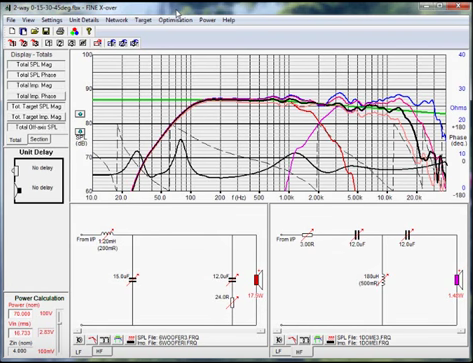Toggle Total Off-axis SPL display

point(36,127)
